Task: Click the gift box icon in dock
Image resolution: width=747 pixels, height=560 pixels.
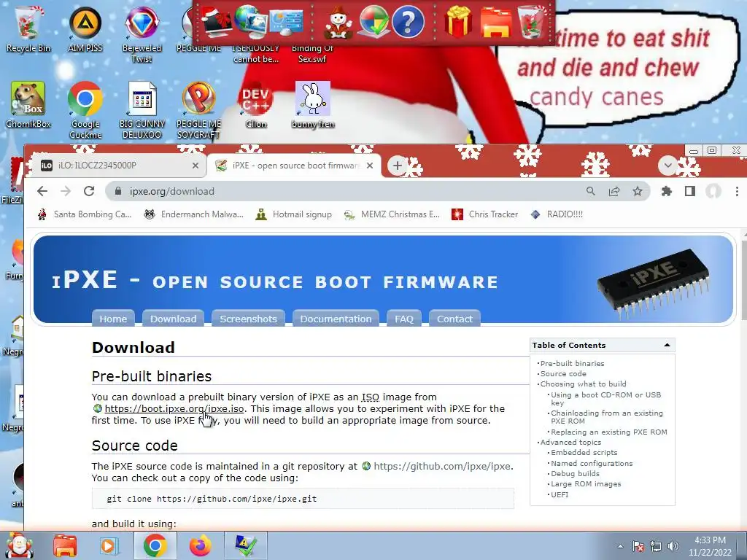Action: click(x=458, y=22)
